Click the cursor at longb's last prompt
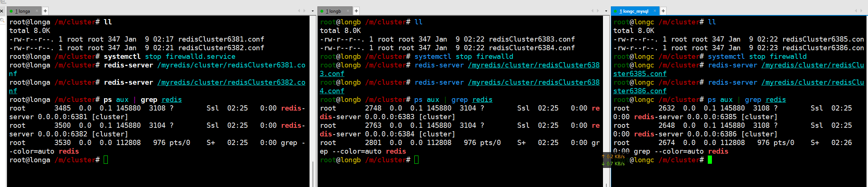This screenshot has width=868, height=187. point(417,160)
